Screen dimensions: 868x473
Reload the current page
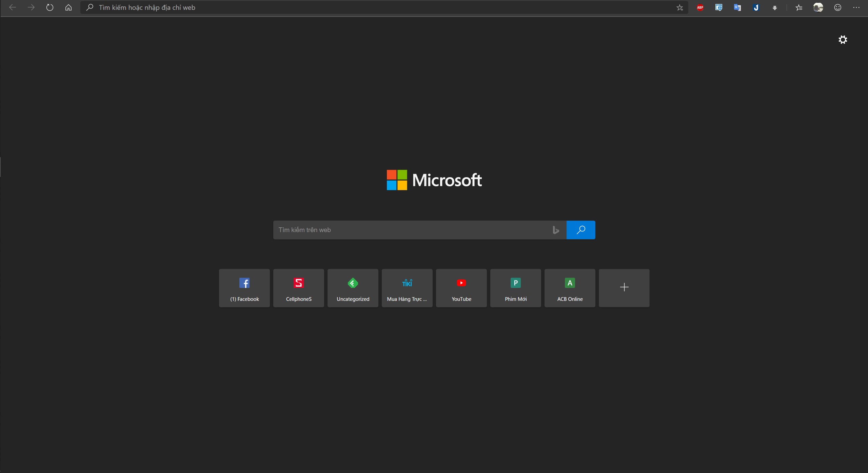pos(50,7)
